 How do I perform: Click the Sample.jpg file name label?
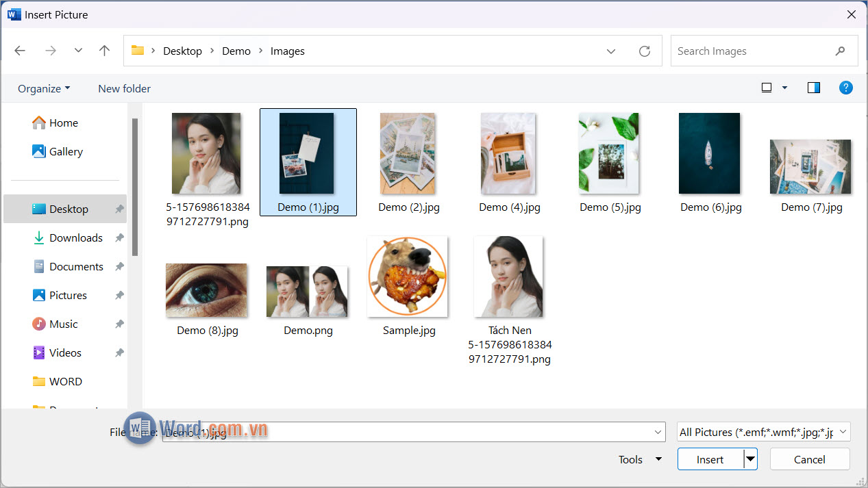(x=409, y=331)
